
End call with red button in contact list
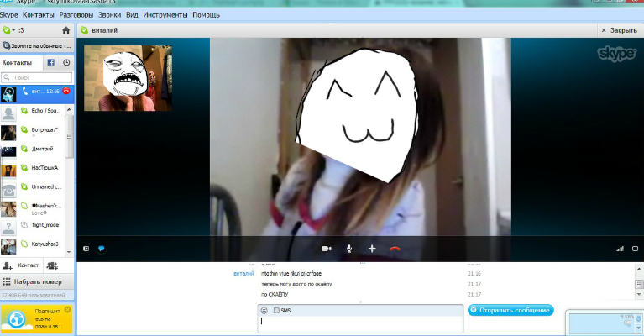pos(66,91)
